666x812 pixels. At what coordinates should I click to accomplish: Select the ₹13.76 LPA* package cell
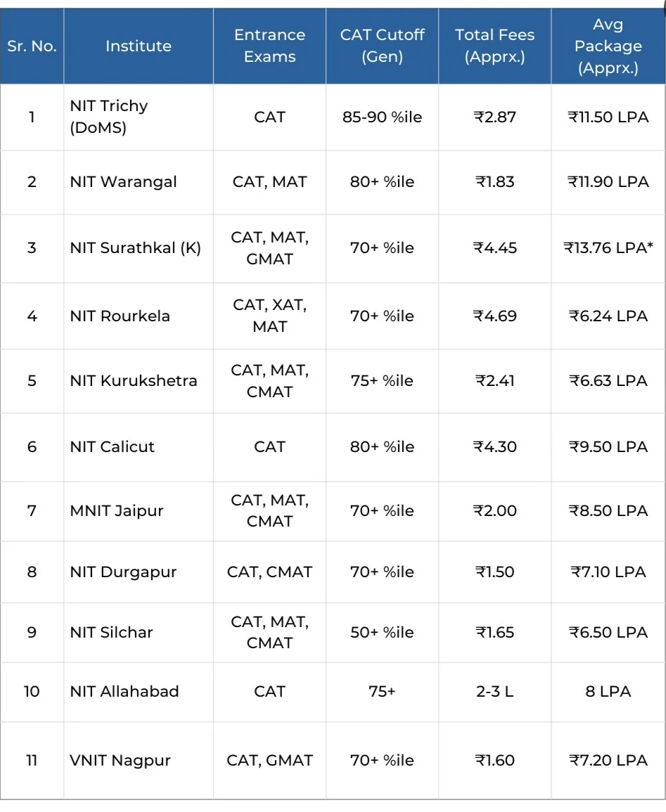click(608, 248)
